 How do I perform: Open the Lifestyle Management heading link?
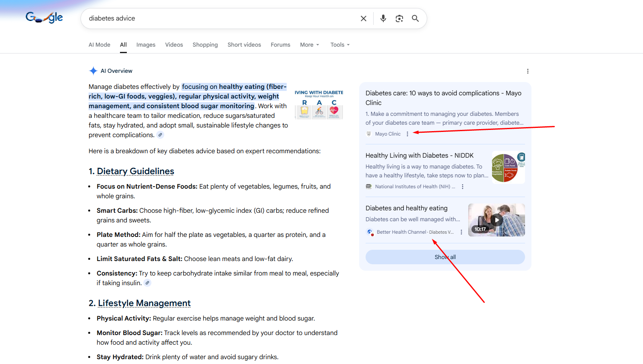pos(144,303)
